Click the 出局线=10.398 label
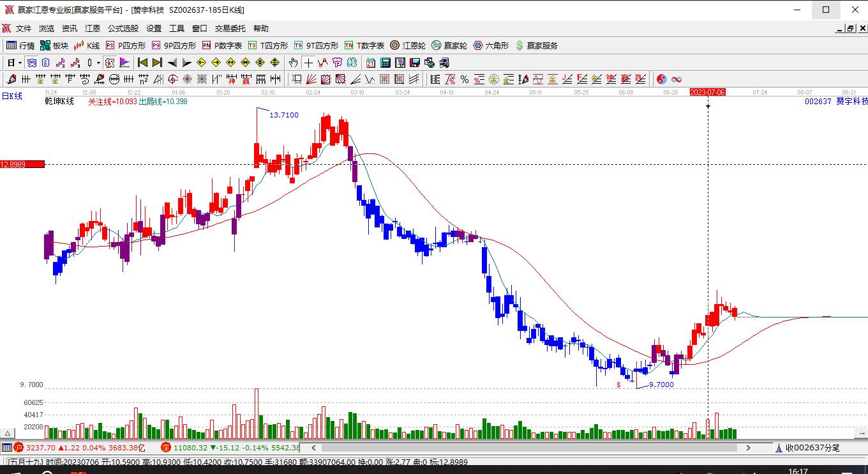868x474 pixels. [163, 101]
